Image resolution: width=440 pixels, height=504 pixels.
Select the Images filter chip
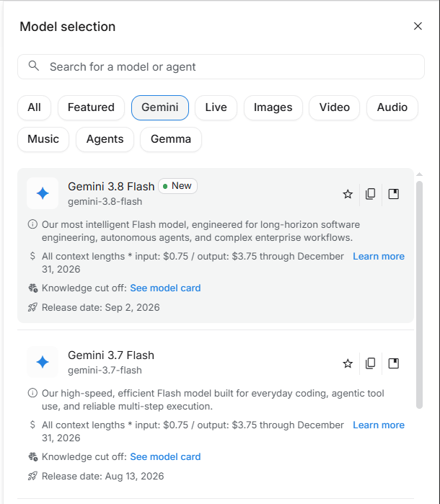point(273,107)
